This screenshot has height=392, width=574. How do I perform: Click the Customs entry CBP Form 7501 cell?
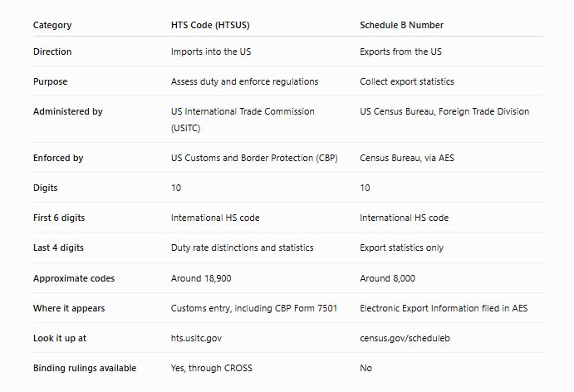[253, 308]
